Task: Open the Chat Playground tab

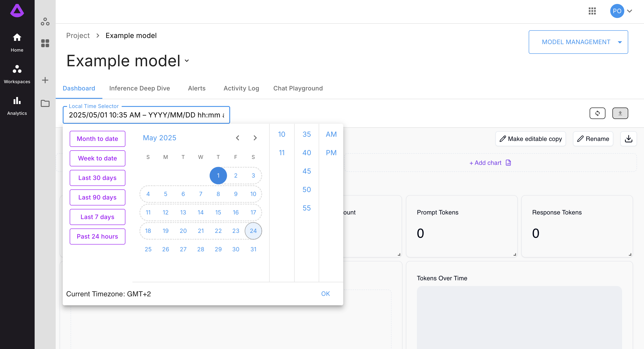Action: click(298, 88)
